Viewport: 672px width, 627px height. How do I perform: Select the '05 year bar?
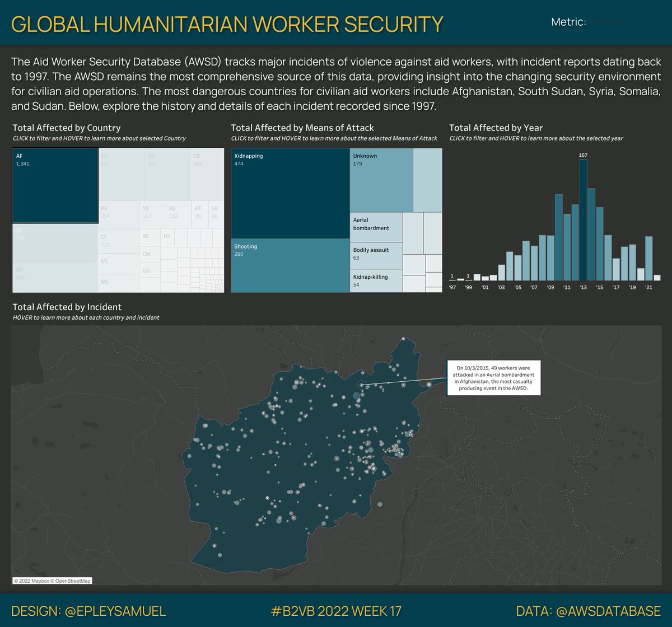[518, 268]
